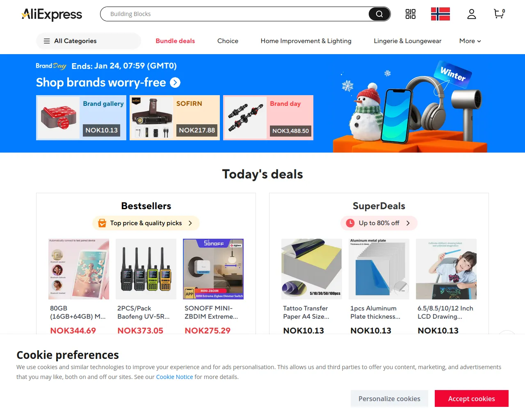Open Top price & quality picks chevron

pos(190,223)
